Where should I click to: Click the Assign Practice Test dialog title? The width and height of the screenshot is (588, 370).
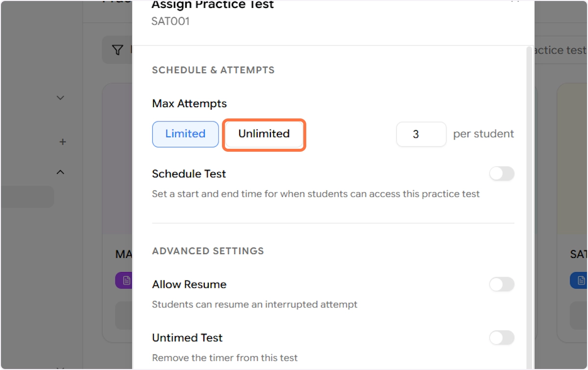pyautogui.click(x=213, y=5)
